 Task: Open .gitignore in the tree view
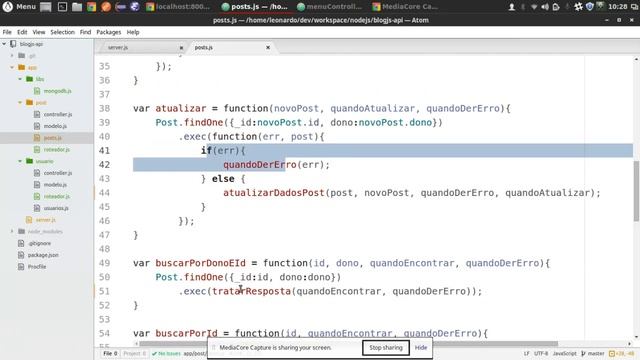click(39, 243)
